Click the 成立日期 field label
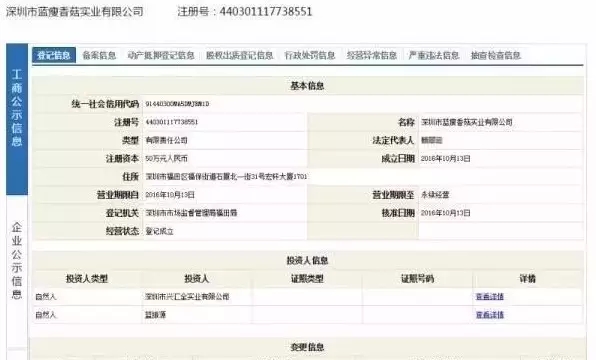 click(398, 159)
